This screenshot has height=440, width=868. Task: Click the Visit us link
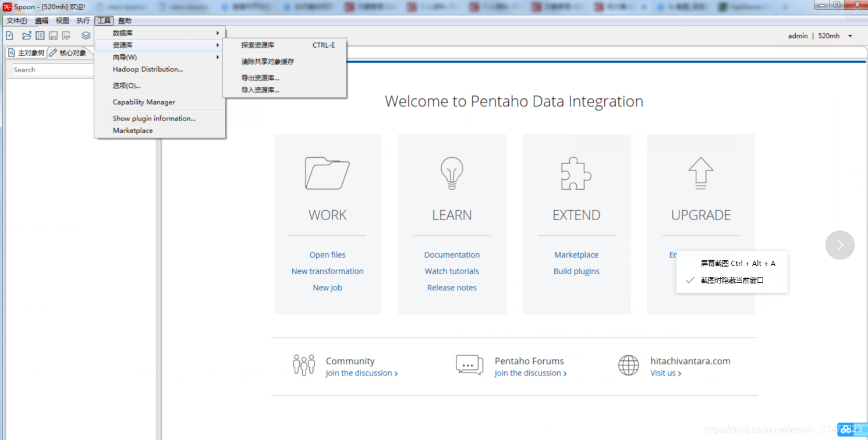[x=665, y=373]
